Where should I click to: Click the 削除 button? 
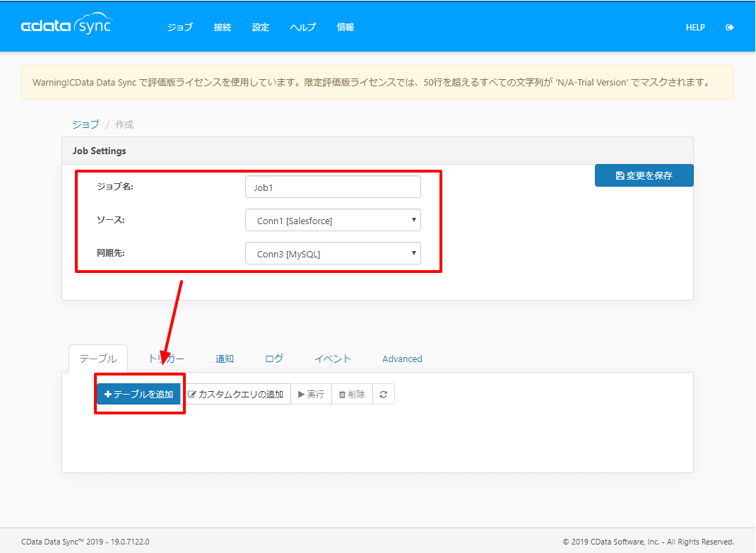tap(352, 394)
